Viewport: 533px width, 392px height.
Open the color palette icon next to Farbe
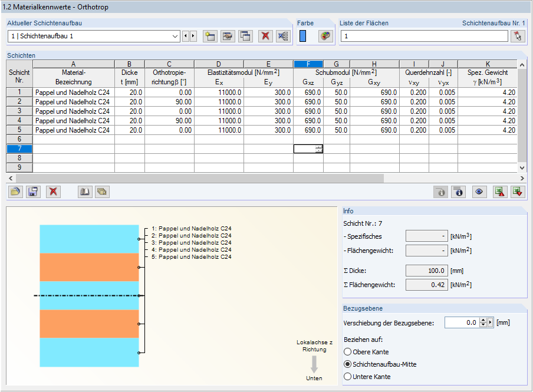[x=325, y=36]
